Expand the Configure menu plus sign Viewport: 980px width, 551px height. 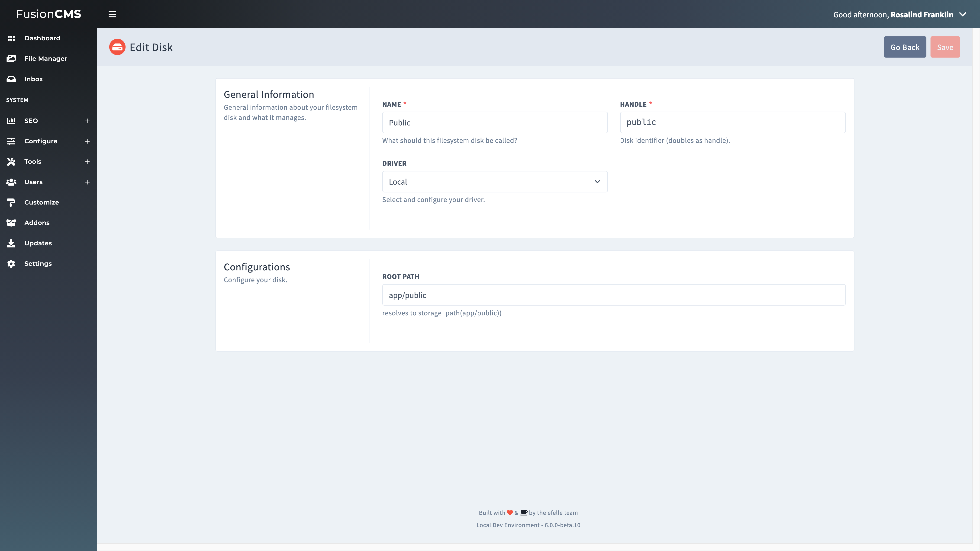coord(87,141)
